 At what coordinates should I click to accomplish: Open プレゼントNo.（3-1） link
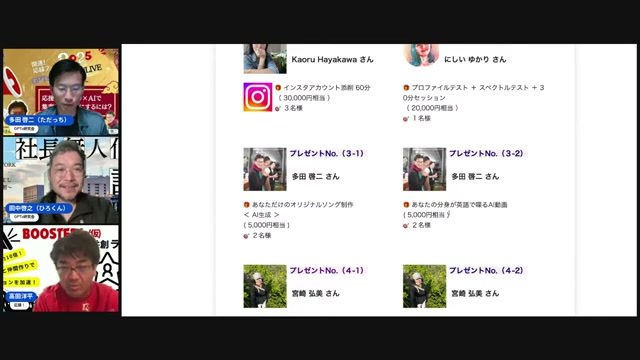coord(327,153)
